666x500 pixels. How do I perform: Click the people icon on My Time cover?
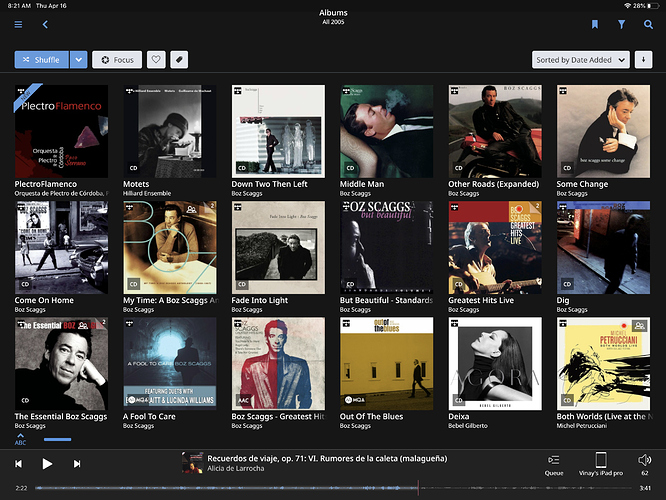click(x=192, y=209)
